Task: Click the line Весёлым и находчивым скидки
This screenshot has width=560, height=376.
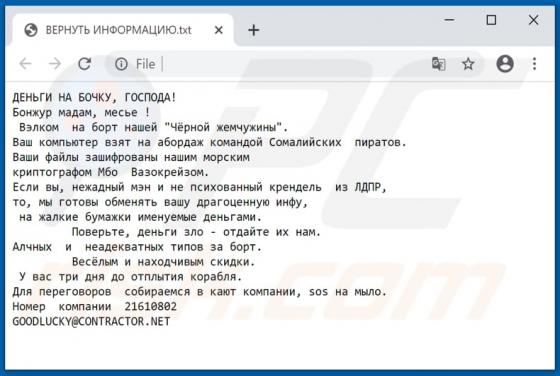Action: (x=164, y=262)
